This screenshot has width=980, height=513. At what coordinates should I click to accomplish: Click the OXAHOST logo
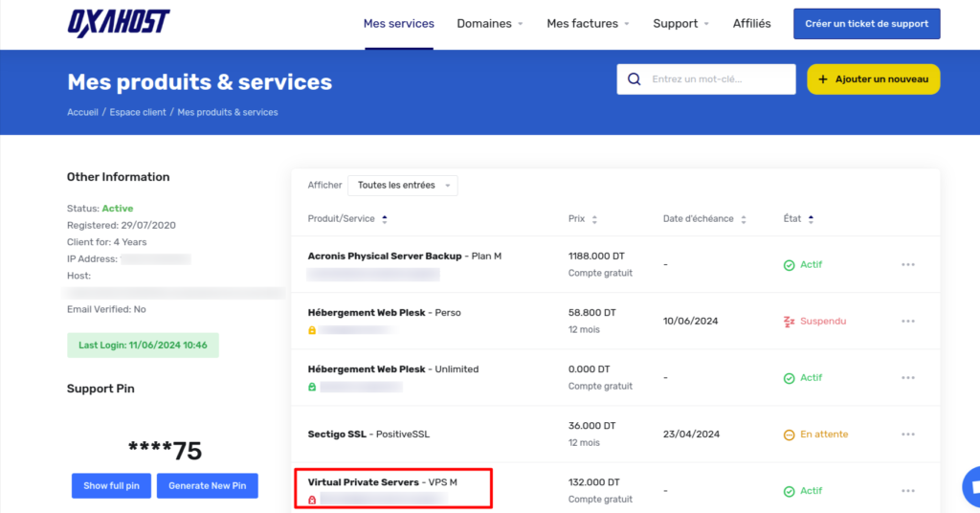tap(119, 23)
